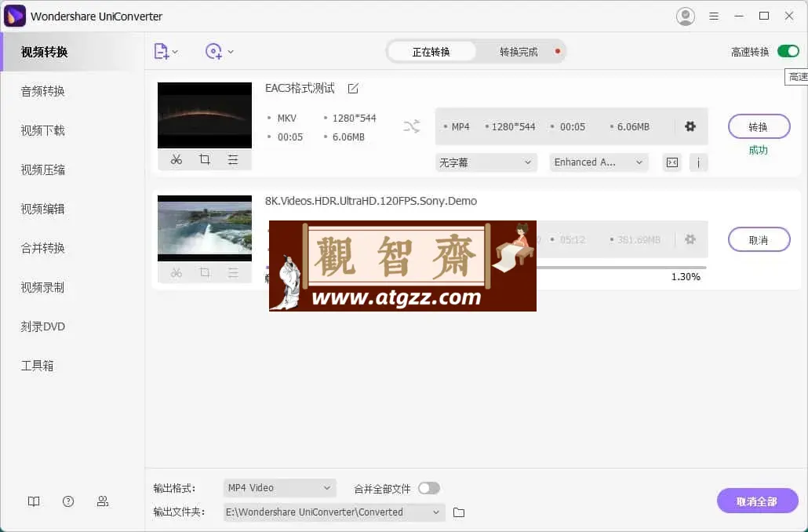
Task: Select 视频编辑 in the sidebar
Action: (x=43, y=209)
